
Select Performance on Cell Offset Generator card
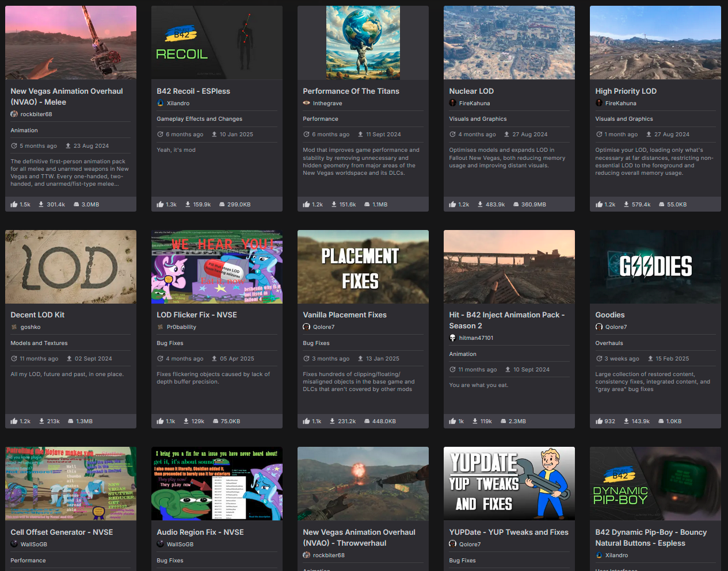click(28, 561)
